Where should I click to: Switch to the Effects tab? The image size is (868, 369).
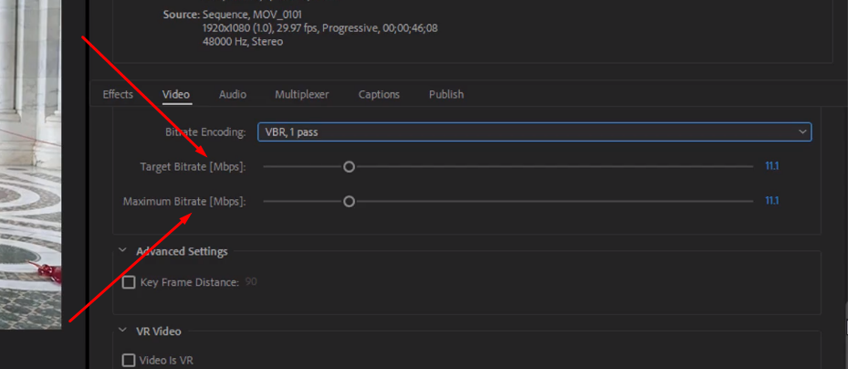(118, 94)
